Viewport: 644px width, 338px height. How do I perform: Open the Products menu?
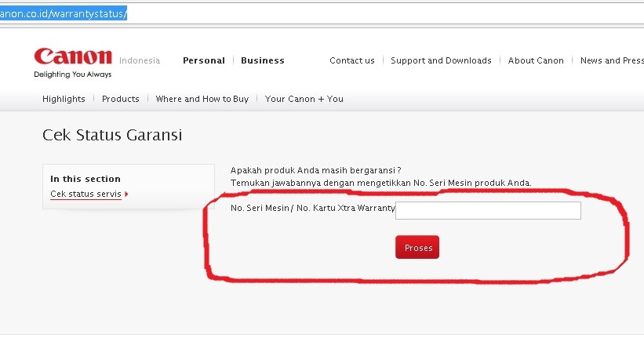click(120, 99)
